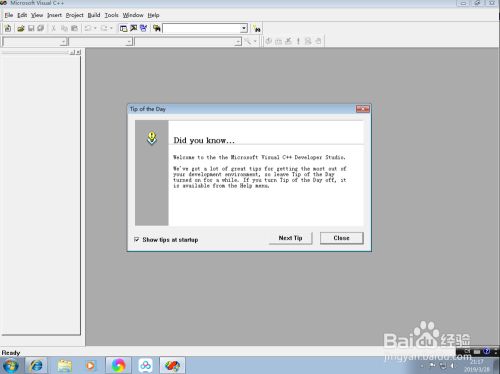Viewport: 500px width, 374px height.
Task: Click the Cut scissors icon
Action: (x=53, y=28)
